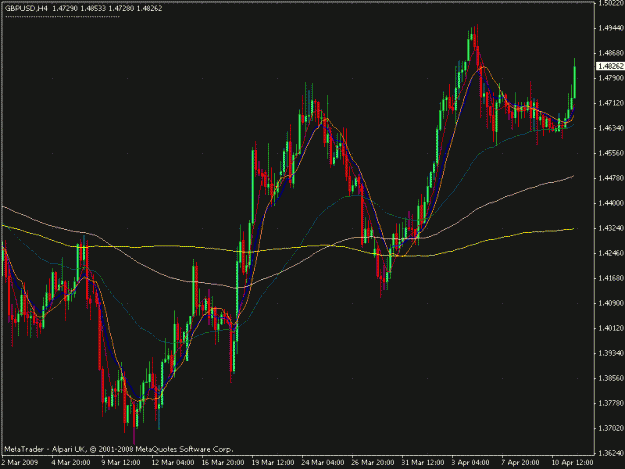Select price level 1.40900 on the axis

[x=611, y=303]
